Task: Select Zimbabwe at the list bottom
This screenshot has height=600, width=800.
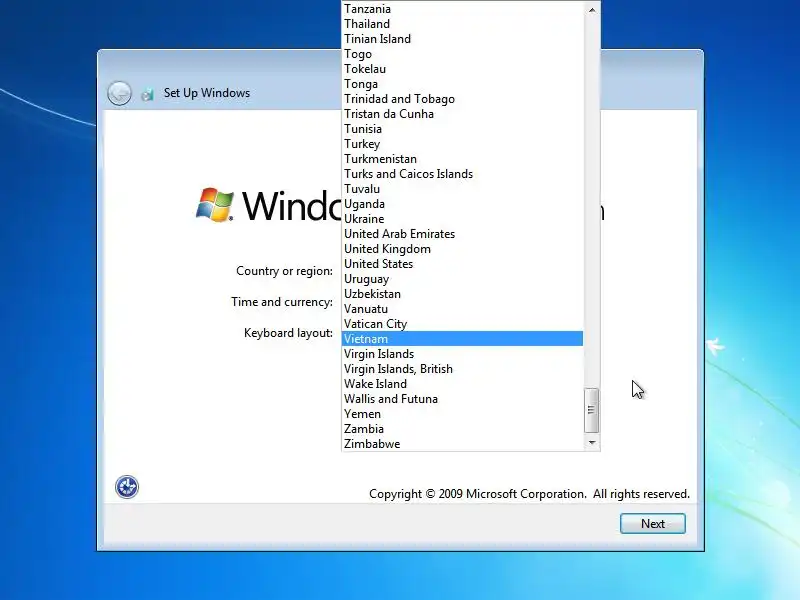Action: (462, 444)
